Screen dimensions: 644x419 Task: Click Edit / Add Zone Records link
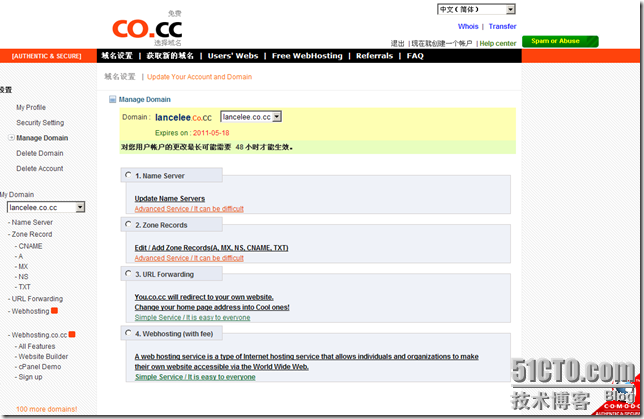tap(212, 248)
